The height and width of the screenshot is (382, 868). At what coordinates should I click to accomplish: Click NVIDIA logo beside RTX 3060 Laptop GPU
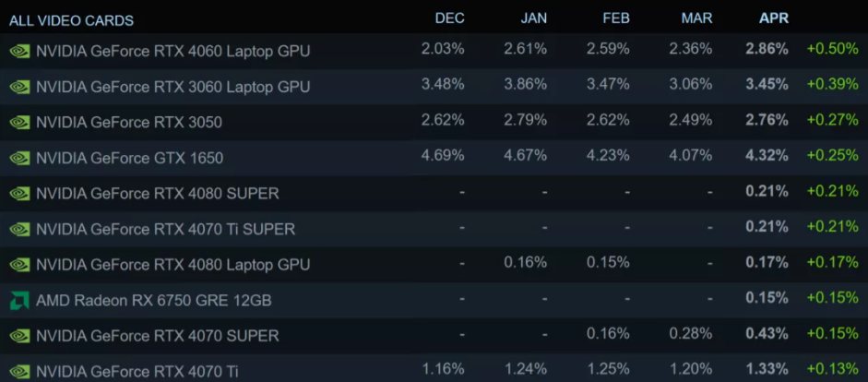tap(19, 87)
